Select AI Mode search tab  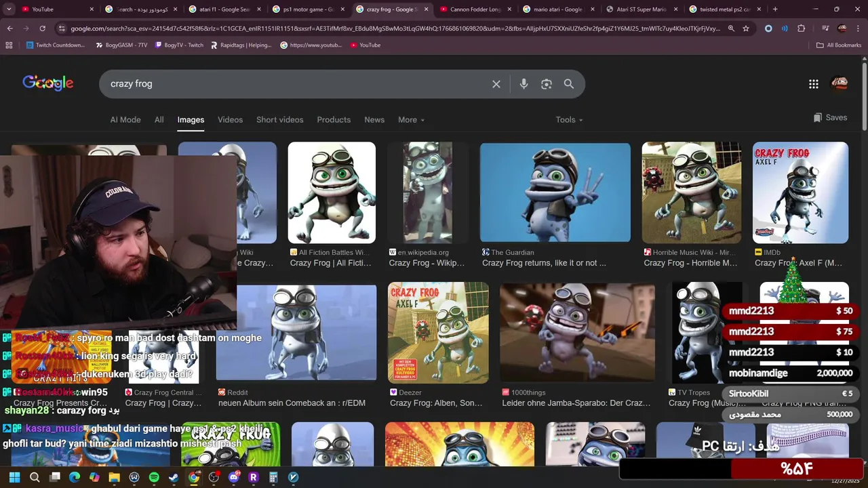point(125,120)
